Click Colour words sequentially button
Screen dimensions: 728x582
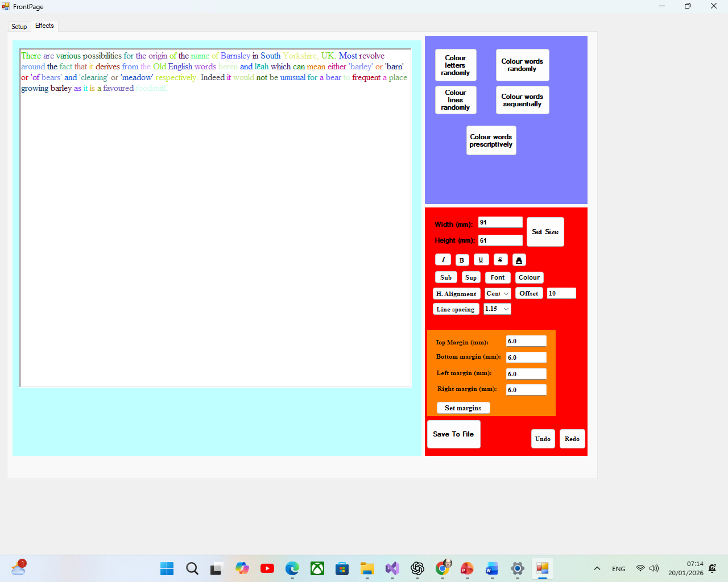click(522, 100)
